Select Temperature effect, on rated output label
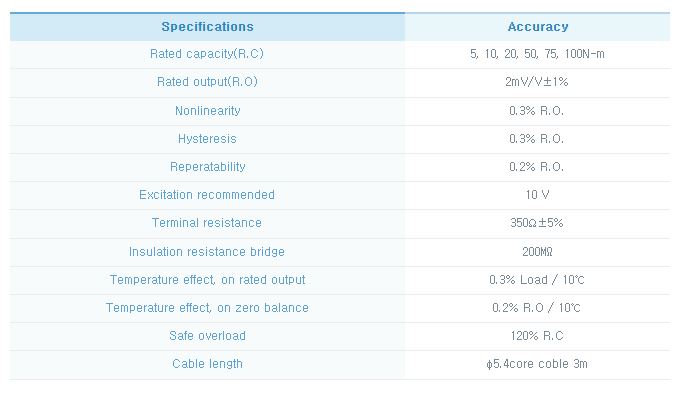 207,280
